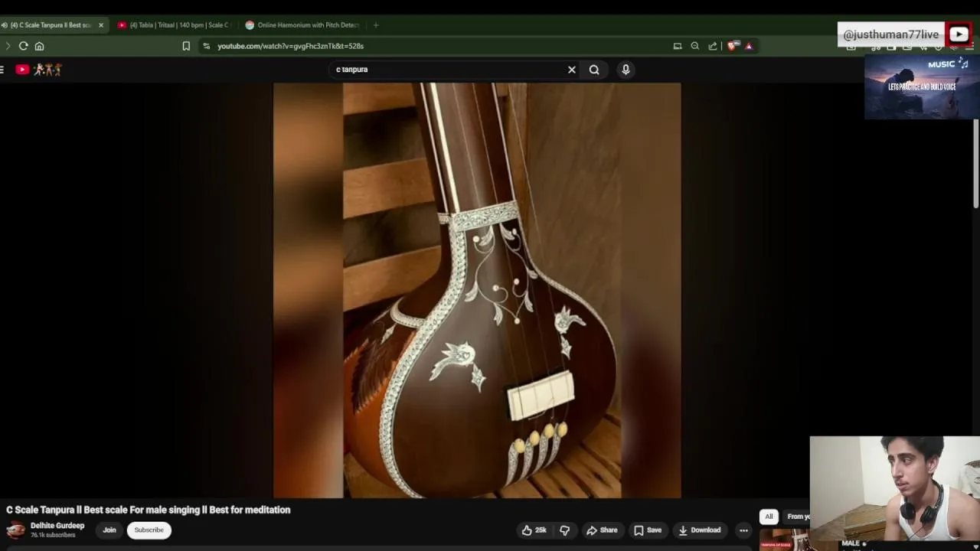
Task: Open more actions three-dot menu
Action: (x=743, y=530)
